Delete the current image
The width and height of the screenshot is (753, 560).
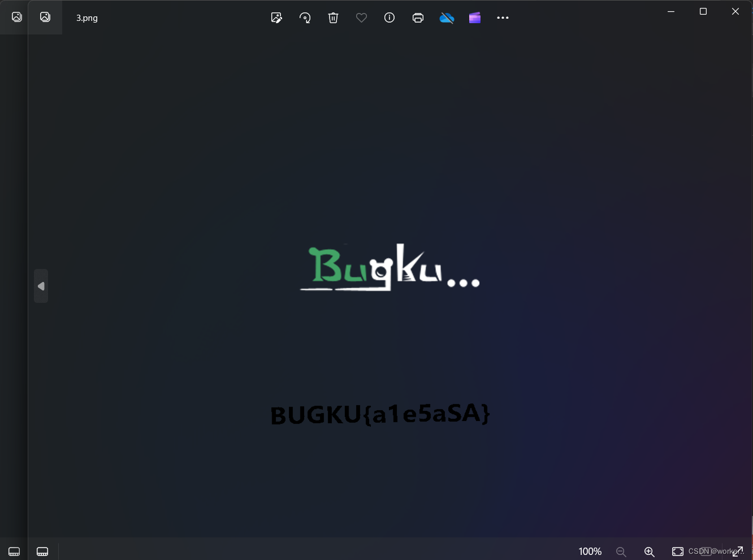pos(333,18)
